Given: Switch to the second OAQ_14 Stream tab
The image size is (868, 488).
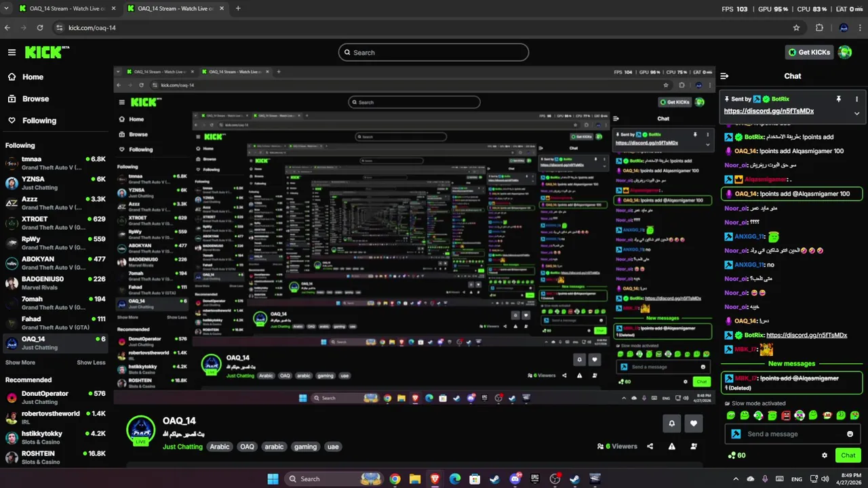Looking at the screenshot, I should click(176, 9).
